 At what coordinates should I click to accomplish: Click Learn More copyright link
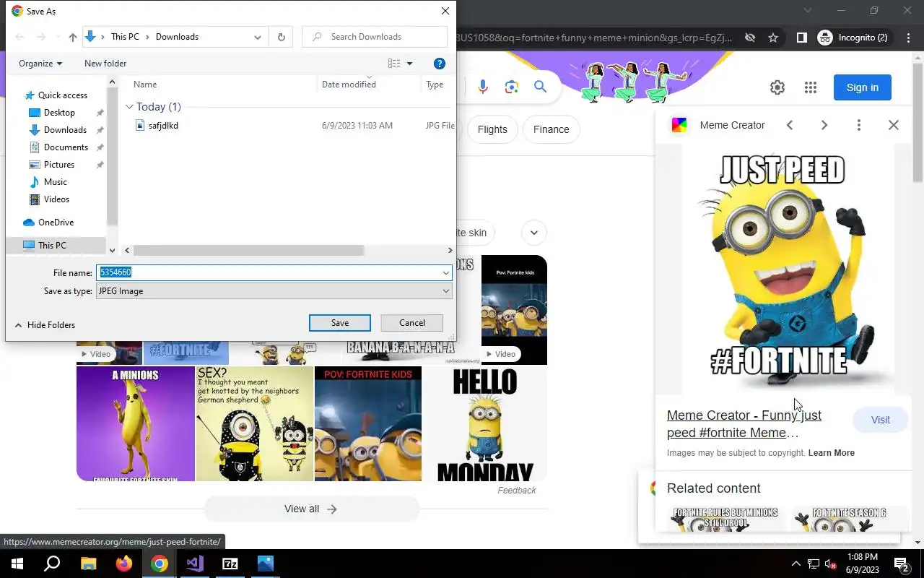pyautogui.click(x=832, y=453)
